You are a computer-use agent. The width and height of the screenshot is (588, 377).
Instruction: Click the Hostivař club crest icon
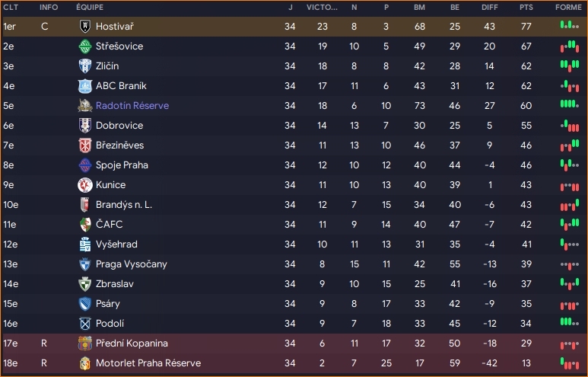tap(84, 27)
